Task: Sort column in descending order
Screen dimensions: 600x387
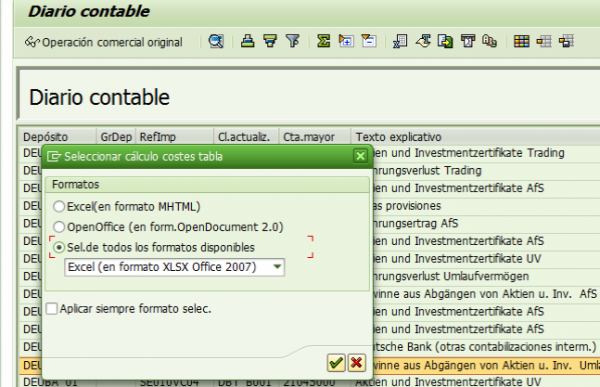Action: (270, 41)
